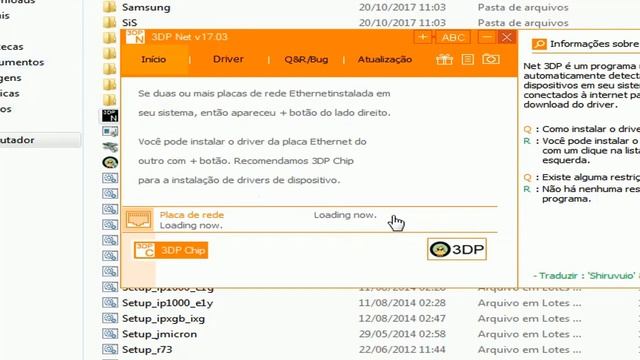The image size is (640, 360).
Task: Click the network card icon beside Placa de rede
Action: (138, 220)
